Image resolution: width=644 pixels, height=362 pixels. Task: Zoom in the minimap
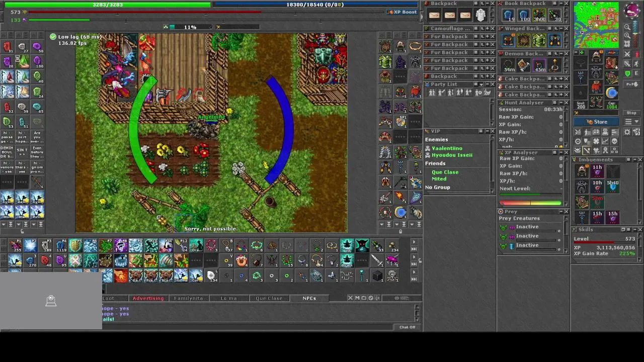click(627, 35)
